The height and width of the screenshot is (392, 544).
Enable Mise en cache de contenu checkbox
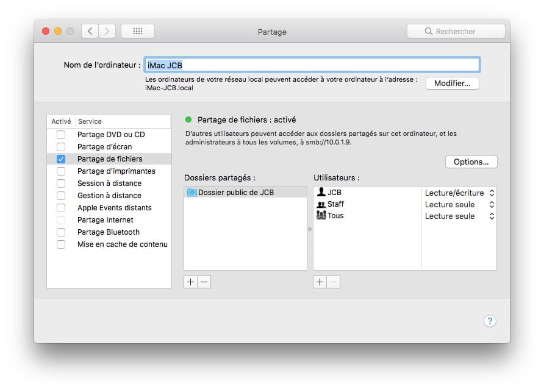coord(61,244)
